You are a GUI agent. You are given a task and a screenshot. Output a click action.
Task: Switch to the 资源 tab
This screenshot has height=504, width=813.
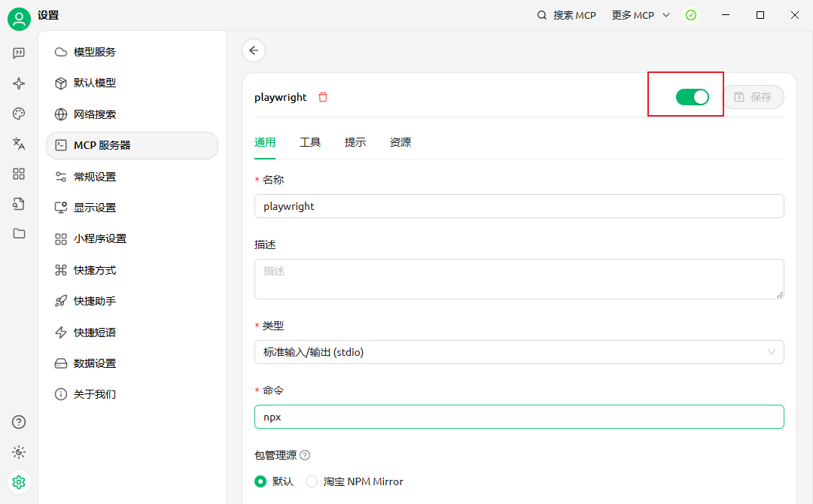(x=400, y=142)
